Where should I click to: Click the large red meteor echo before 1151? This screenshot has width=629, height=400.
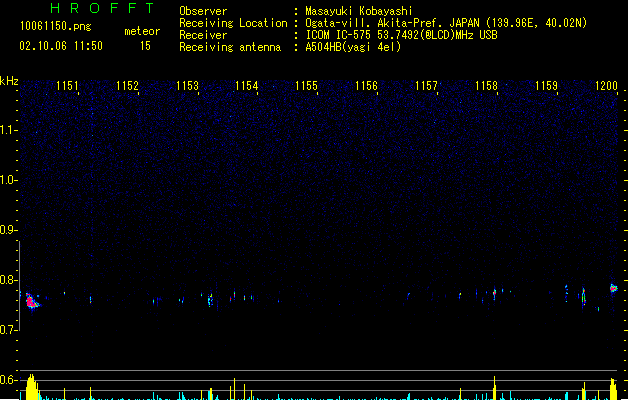[x=32, y=301]
